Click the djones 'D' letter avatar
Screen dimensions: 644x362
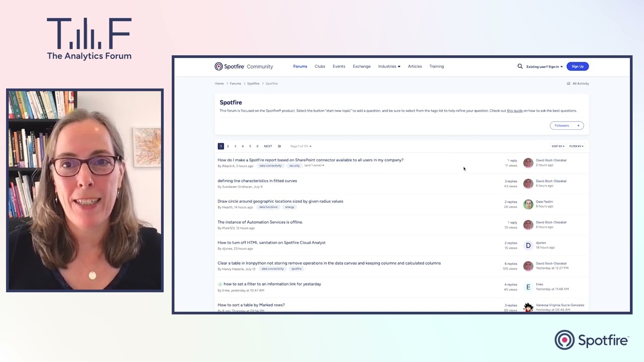coord(528,245)
